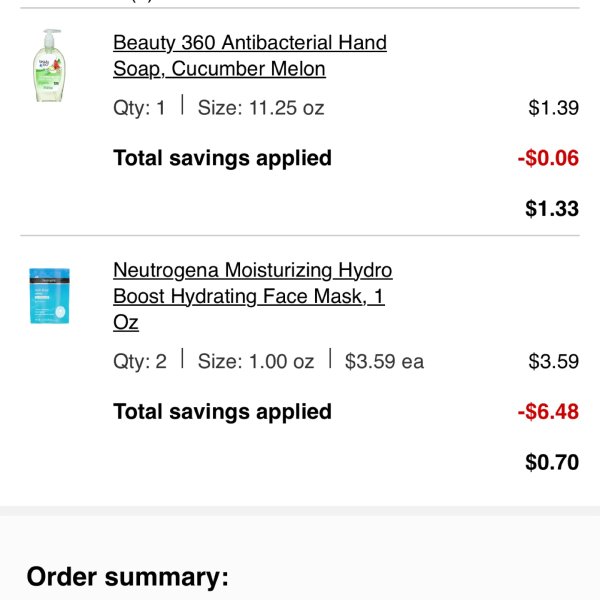Viewport: 600px width, 600px height.
Task: Click the $1.39 hand soap price
Action: click(553, 108)
